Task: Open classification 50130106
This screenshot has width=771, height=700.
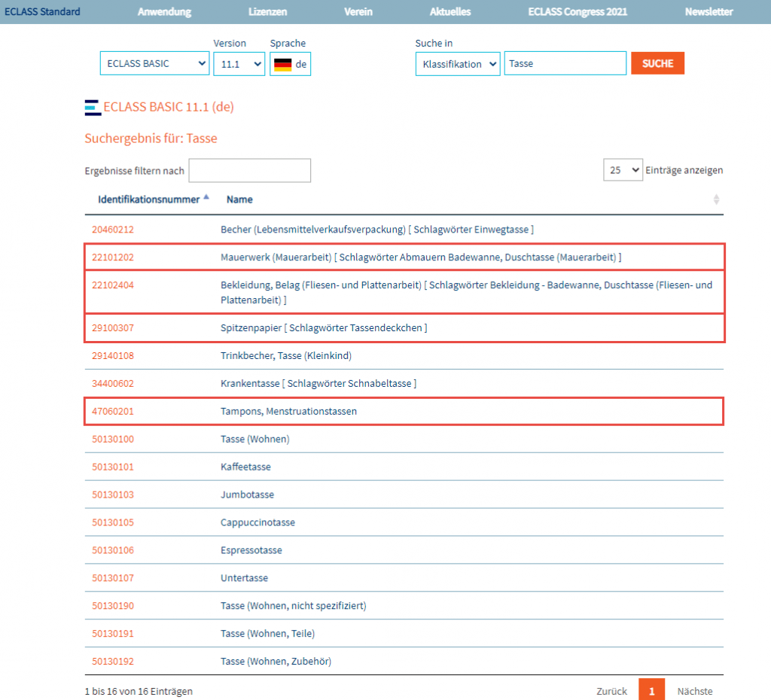Action: [x=113, y=550]
